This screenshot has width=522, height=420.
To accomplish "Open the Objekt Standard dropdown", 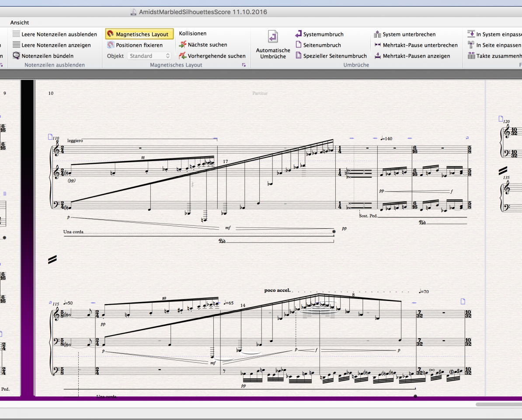I will tap(149, 56).
